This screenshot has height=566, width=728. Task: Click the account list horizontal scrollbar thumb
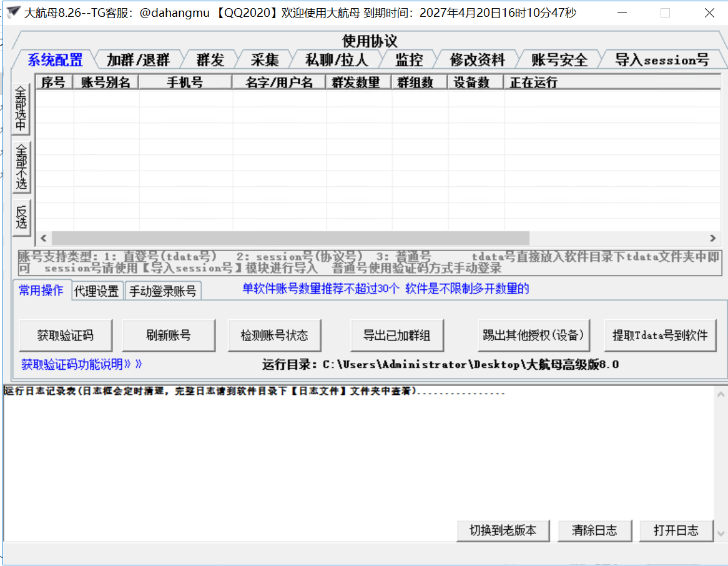coord(290,238)
